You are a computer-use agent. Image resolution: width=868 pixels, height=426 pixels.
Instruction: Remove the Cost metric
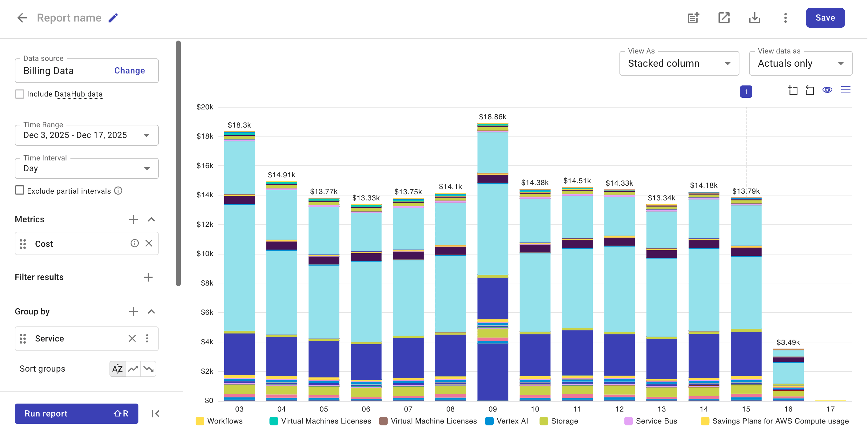[149, 243]
